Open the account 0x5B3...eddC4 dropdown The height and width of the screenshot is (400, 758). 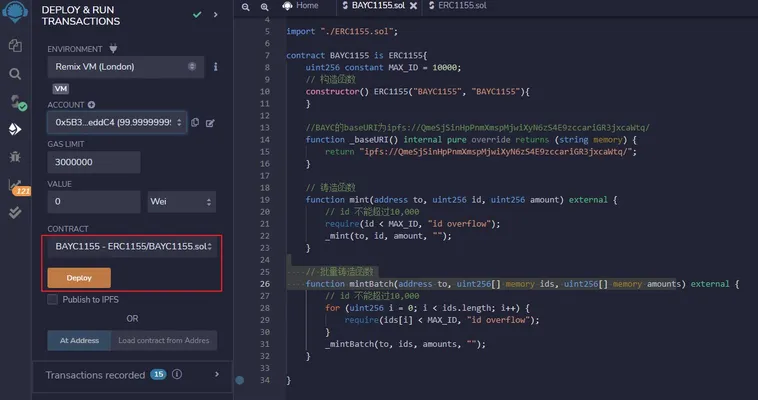[x=117, y=122]
